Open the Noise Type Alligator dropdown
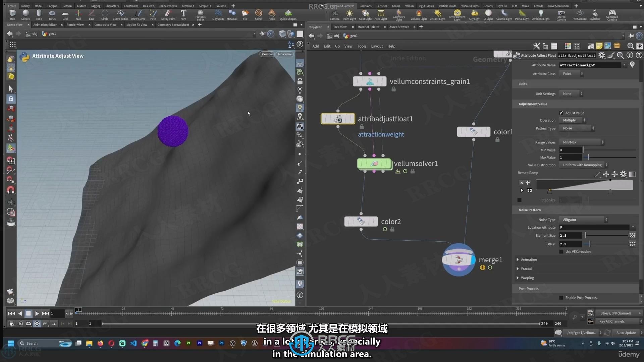This screenshot has height=362, width=644. click(x=584, y=220)
